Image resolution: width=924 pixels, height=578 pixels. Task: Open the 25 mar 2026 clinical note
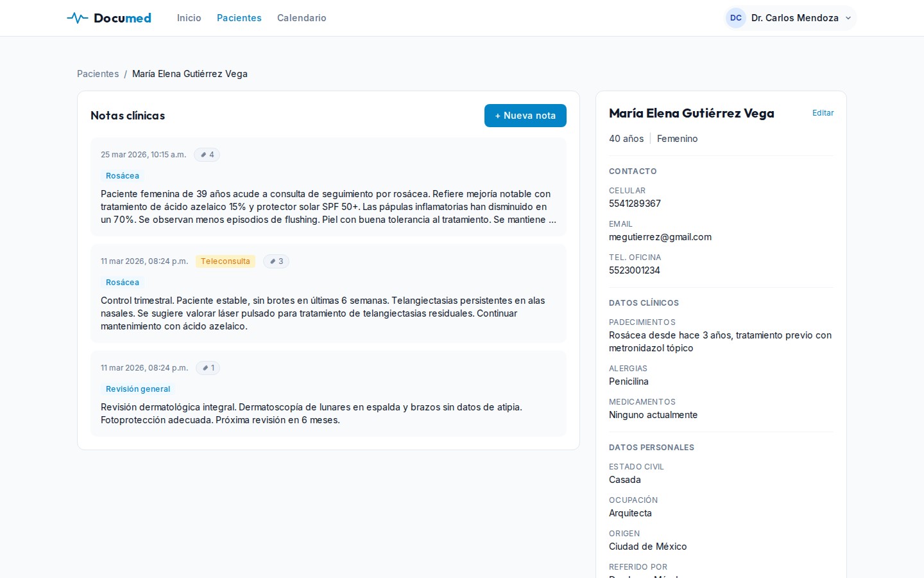(328, 207)
